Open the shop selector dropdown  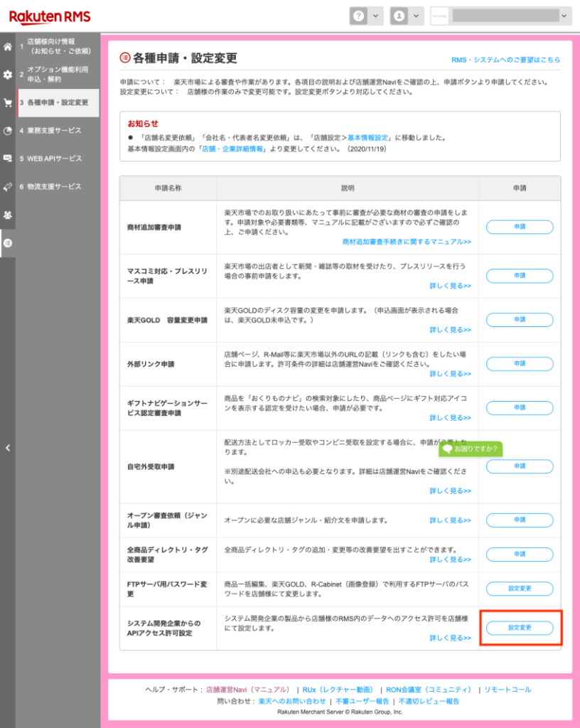tap(500, 16)
